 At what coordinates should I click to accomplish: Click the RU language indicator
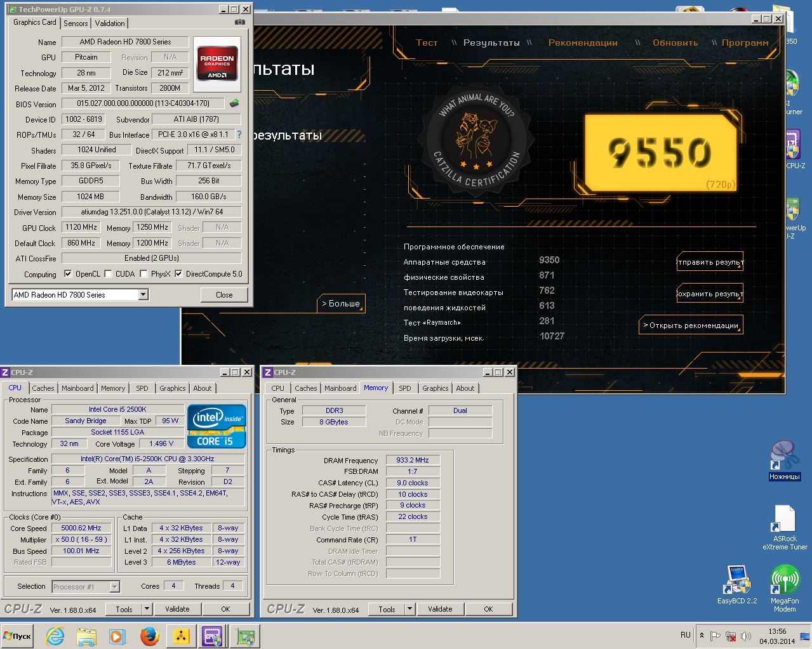pyautogui.click(x=686, y=634)
